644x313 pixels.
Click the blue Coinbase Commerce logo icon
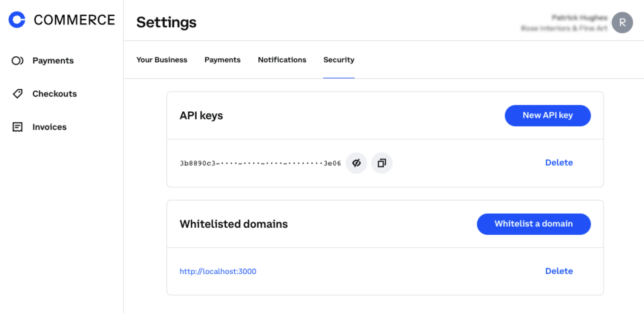(17, 20)
